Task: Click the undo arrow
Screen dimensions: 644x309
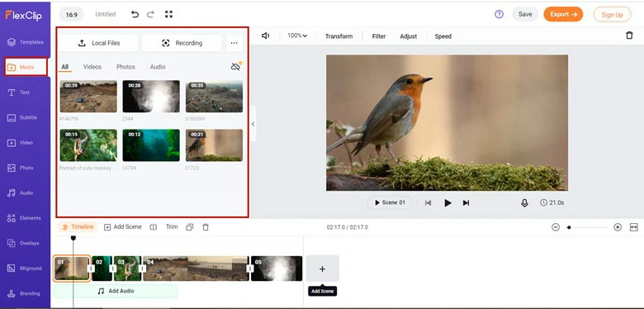Action: coord(135,14)
